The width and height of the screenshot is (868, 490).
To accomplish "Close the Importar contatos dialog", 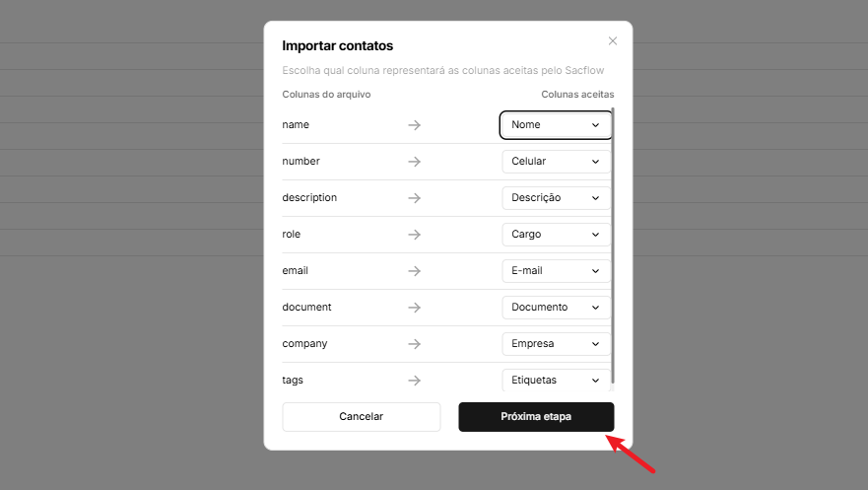I will click(613, 41).
